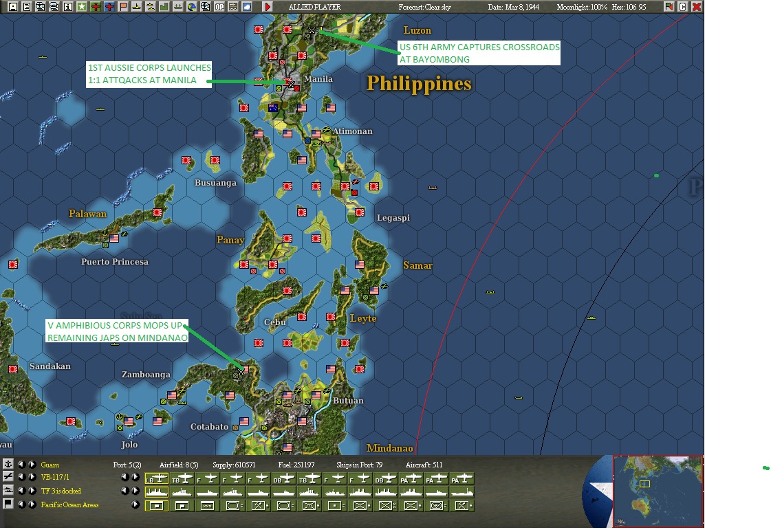The image size is (782, 532).
Task: Click the 'Date: Mar 8, 1944' text
Action: (x=513, y=7)
